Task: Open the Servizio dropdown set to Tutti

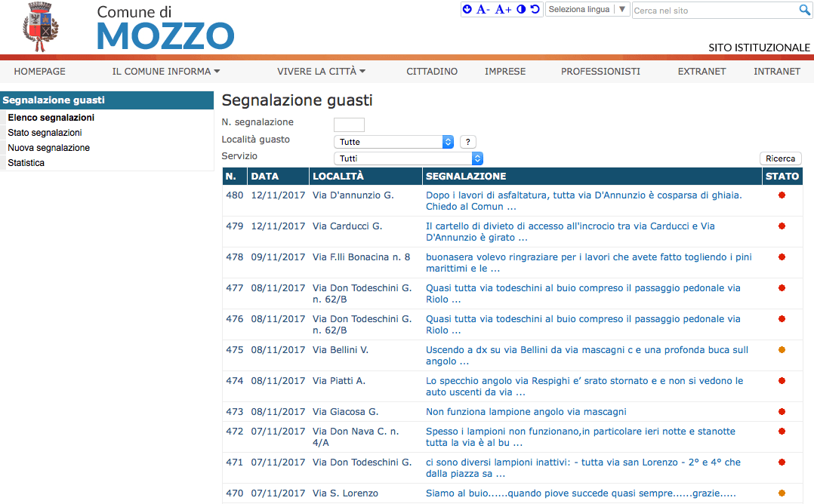Action: point(408,158)
